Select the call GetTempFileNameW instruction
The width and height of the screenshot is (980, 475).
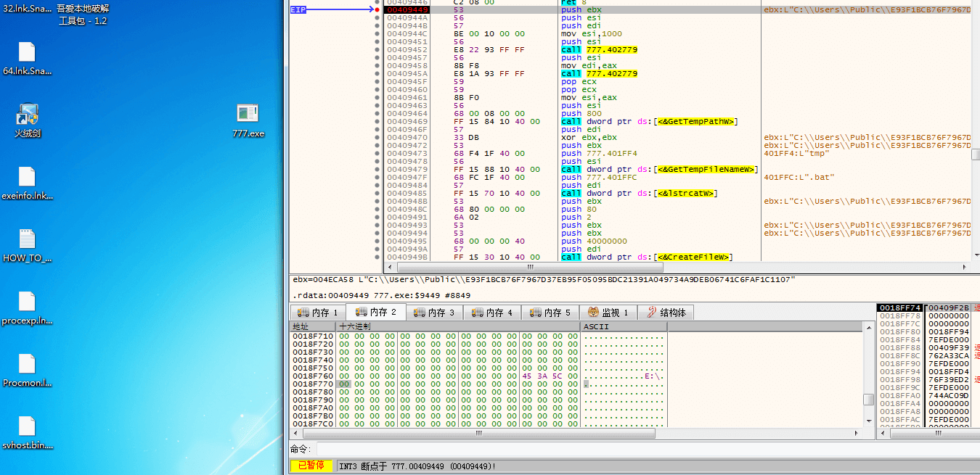pyautogui.click(x=659, y=170)
